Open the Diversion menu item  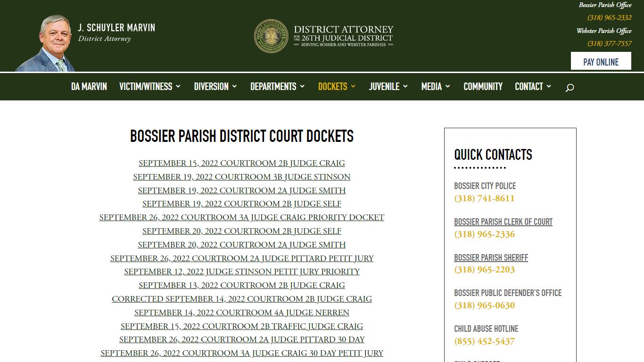click(211, 87)
